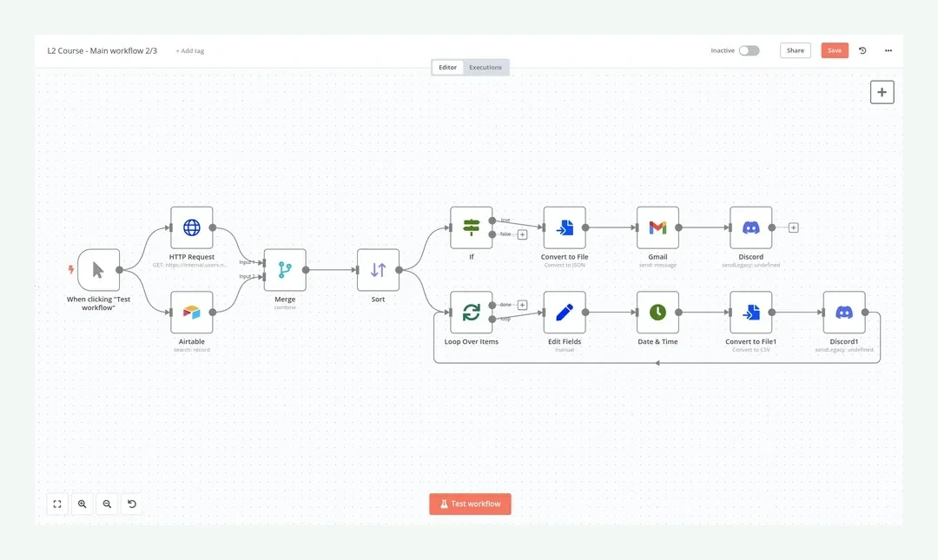This screenshot has width=938, height=560.
Task: Click the Discord1 node's output connector
Action: pos(865,312)
